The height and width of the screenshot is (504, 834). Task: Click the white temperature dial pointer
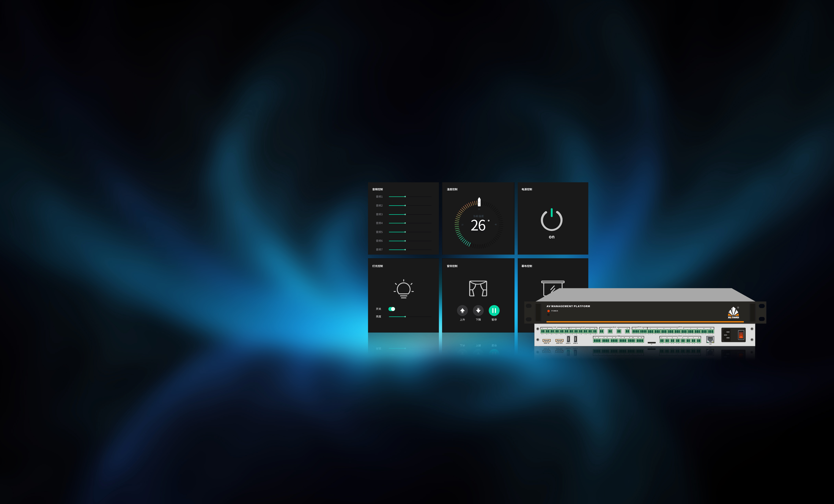[479, 202]
